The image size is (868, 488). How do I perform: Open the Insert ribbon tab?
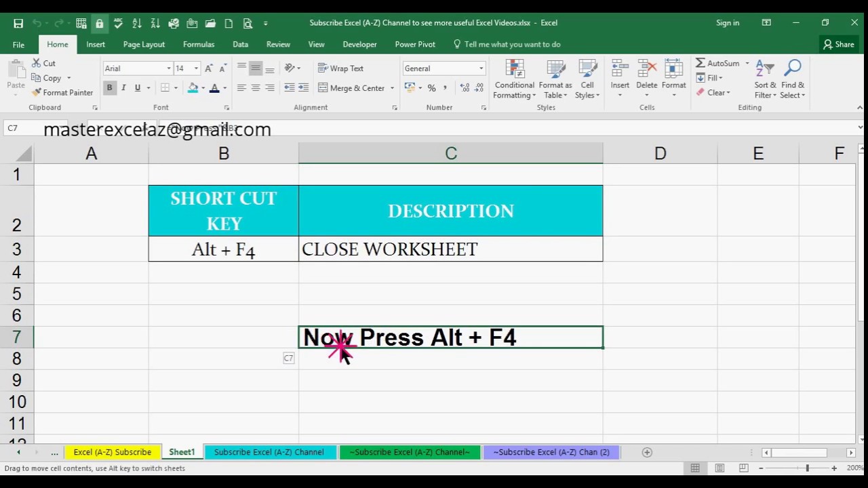pos(96,44)
